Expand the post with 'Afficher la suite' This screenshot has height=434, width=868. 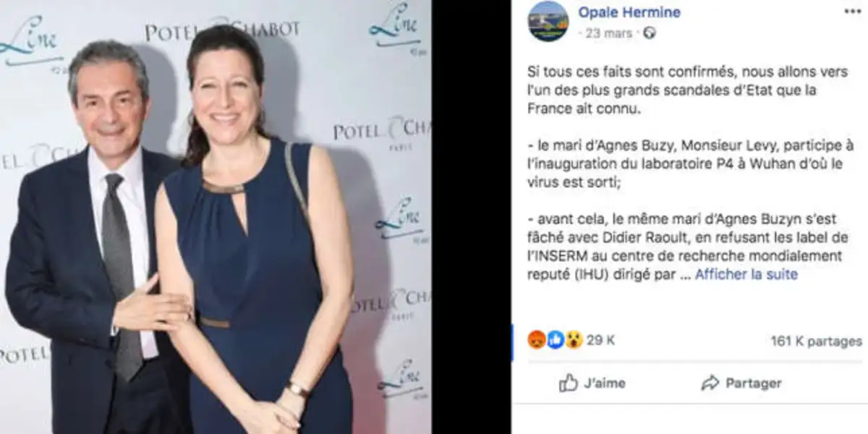(746, 274)
